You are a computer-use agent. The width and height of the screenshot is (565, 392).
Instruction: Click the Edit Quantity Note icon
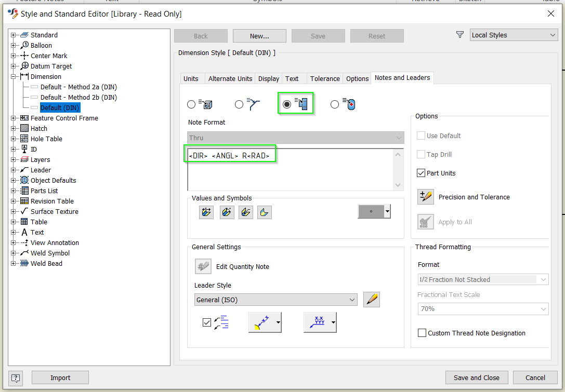203,266
